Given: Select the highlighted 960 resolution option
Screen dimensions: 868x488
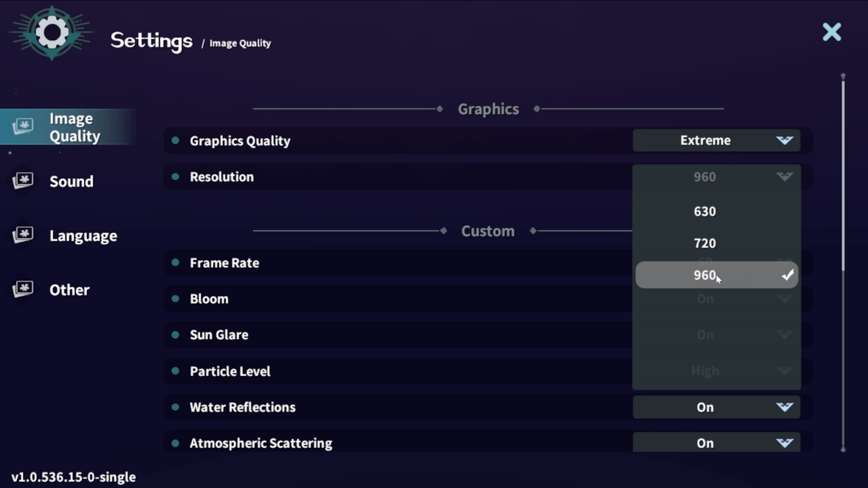Looking at the screenshot, I should coord(705,275).
